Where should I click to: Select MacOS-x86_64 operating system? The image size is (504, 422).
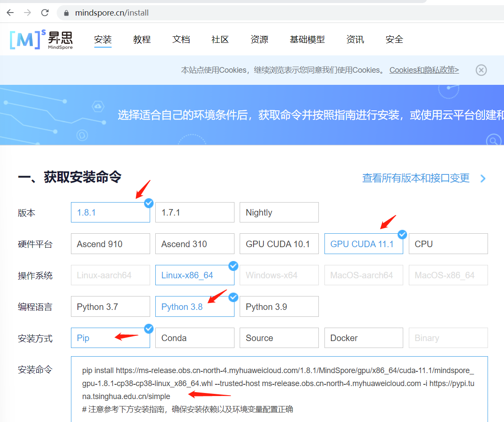tap(448, 275)
